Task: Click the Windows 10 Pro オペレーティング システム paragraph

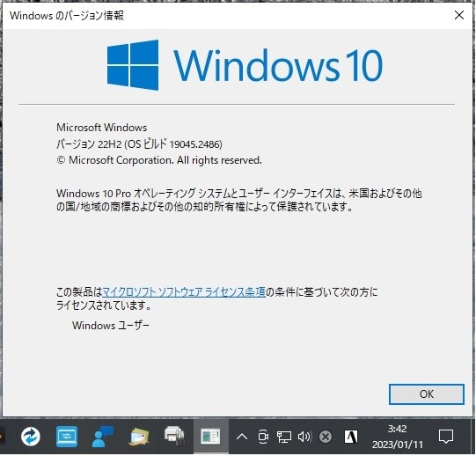Action: tap(239, 200)
